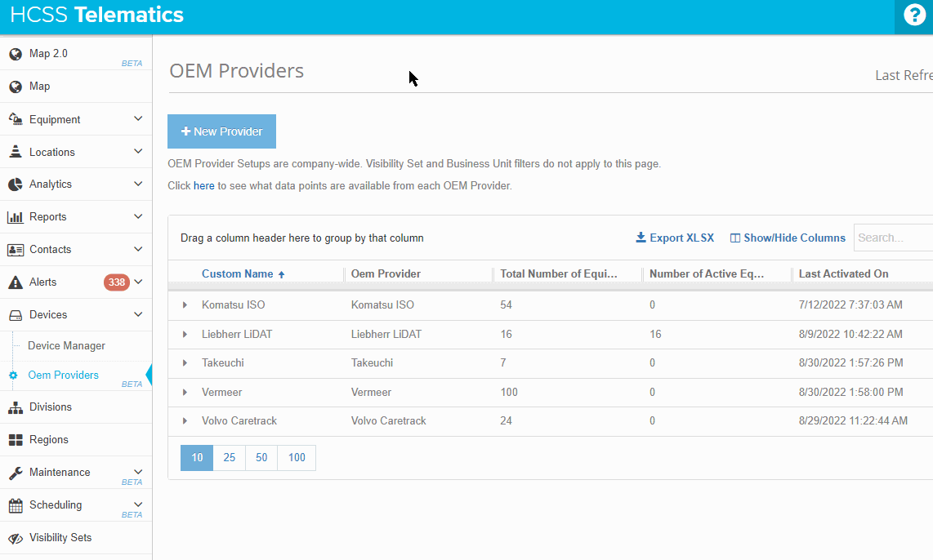This screenshot has height=560, width=933.
Task: Expand the Komatsu ISO row
Action: [x=185, y=305]
